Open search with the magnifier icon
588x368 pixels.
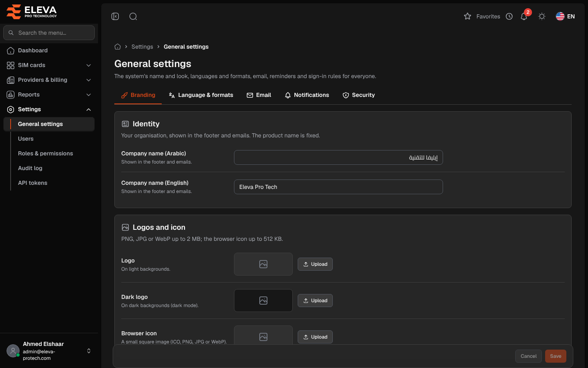(x=133, y=16)
